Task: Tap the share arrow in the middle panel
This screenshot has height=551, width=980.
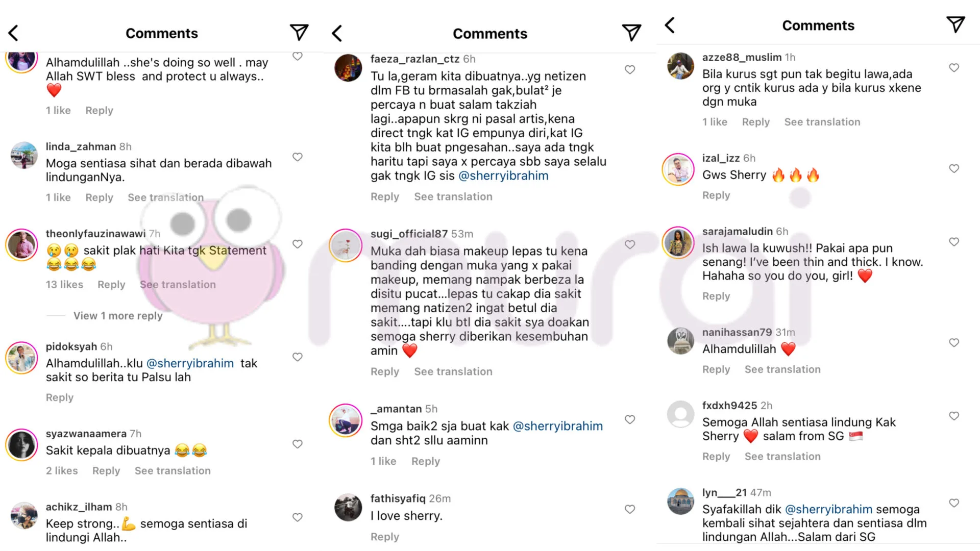Action: (631, 33)
